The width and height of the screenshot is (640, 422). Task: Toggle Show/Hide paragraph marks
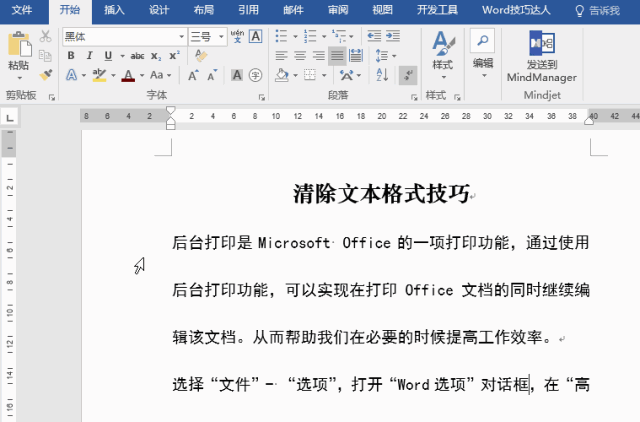pos(408,75)
